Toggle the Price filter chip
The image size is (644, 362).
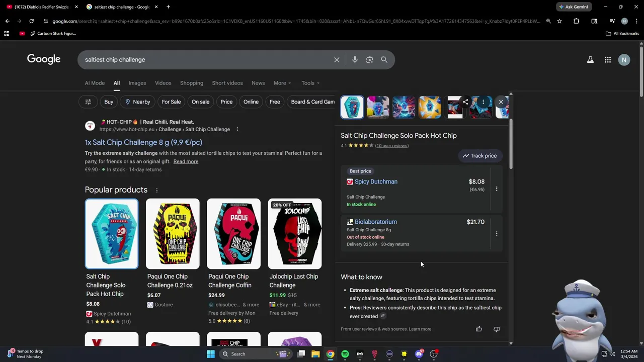(x=226, y=102)
